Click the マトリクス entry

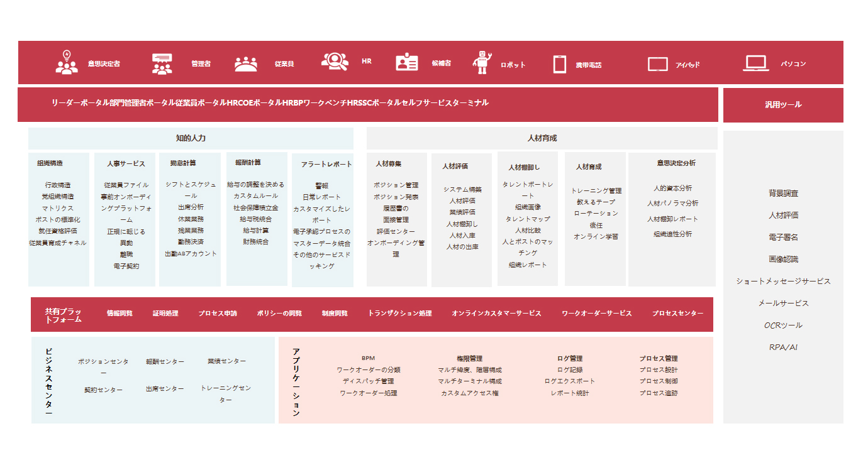(x=58, y=209)
